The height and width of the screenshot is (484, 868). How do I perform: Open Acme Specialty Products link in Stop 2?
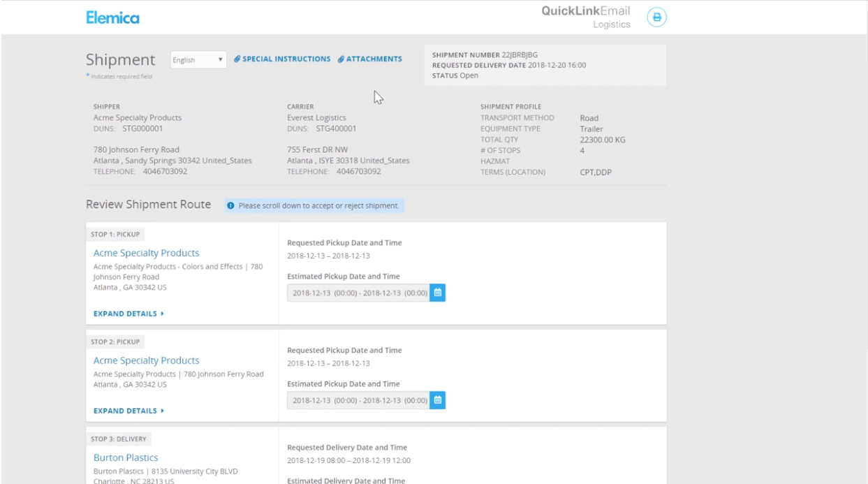[x=147, y=360]
